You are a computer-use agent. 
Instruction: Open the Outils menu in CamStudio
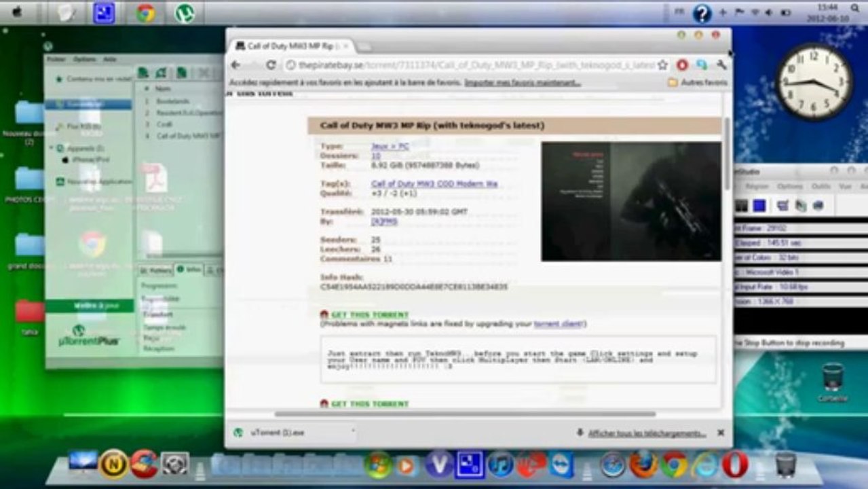(821, 186)
